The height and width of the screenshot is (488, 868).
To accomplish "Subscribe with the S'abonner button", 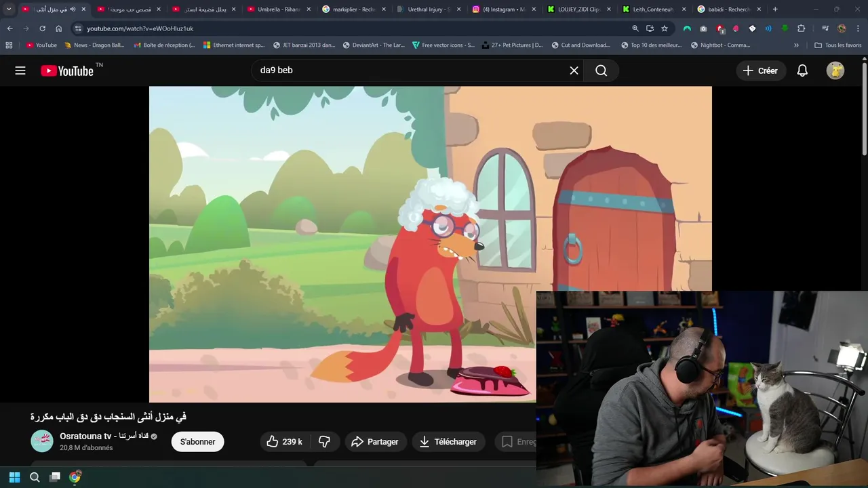I will [x=198, y=441].
